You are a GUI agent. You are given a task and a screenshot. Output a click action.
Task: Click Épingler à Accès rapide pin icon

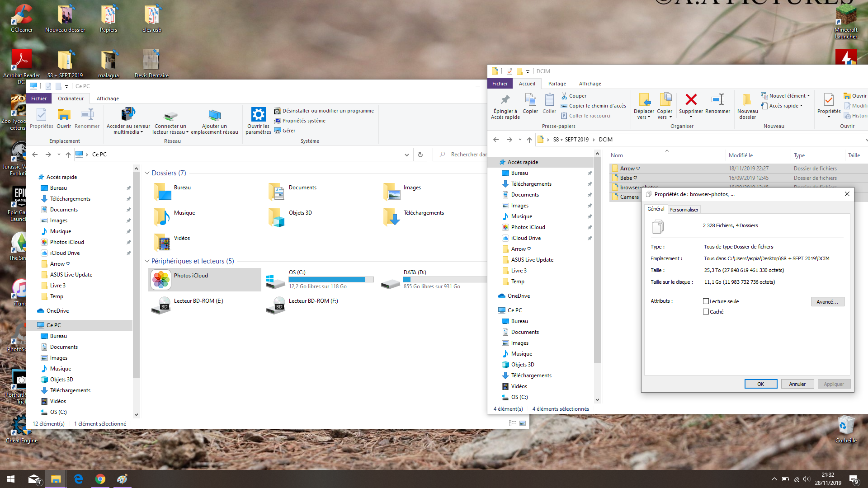(505, 100)
